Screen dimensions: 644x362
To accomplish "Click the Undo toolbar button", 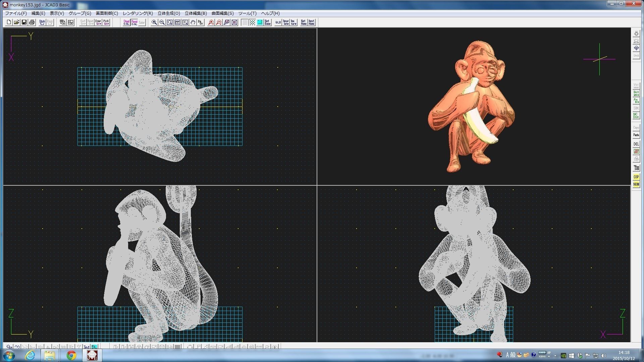I will click(42, 22).
